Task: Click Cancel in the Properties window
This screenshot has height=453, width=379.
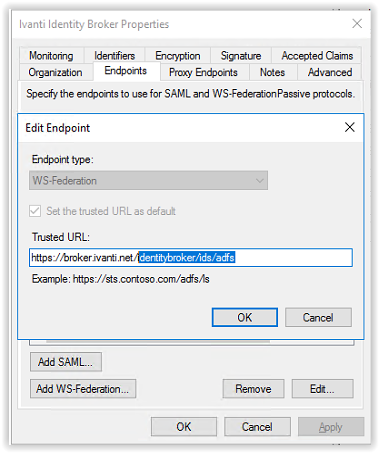Action: [x=257, y=427]
